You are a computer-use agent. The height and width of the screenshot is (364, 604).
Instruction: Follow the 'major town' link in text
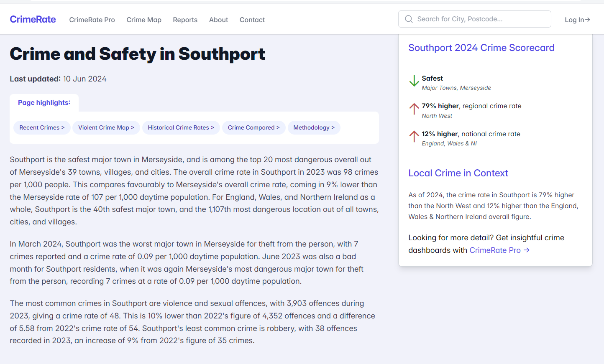[111, 160]
